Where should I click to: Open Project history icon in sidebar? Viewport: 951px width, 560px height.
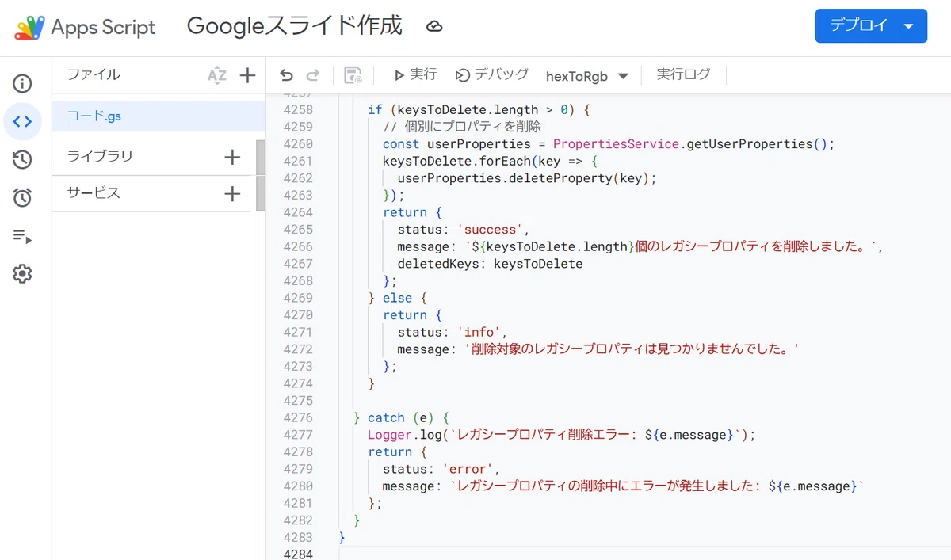[22, 159]
